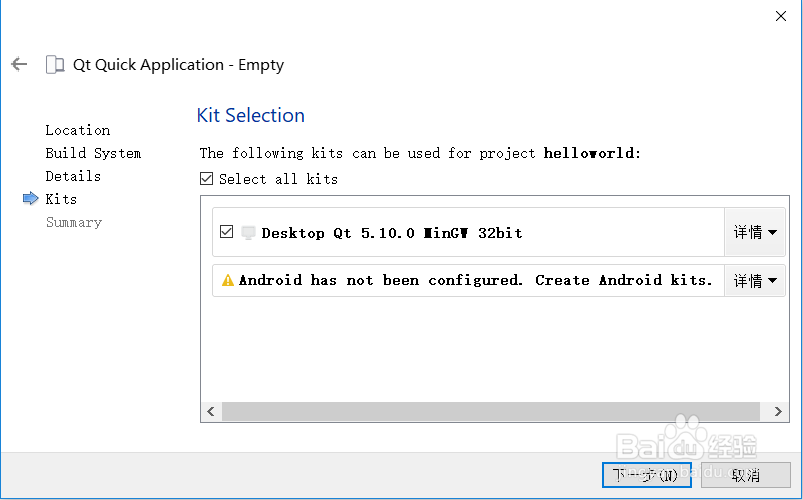Image resolution: width=803 pixels, height=500 pixels.
Task: Click the Qt Quick Application wizard icon
Action: pos(55,65)
